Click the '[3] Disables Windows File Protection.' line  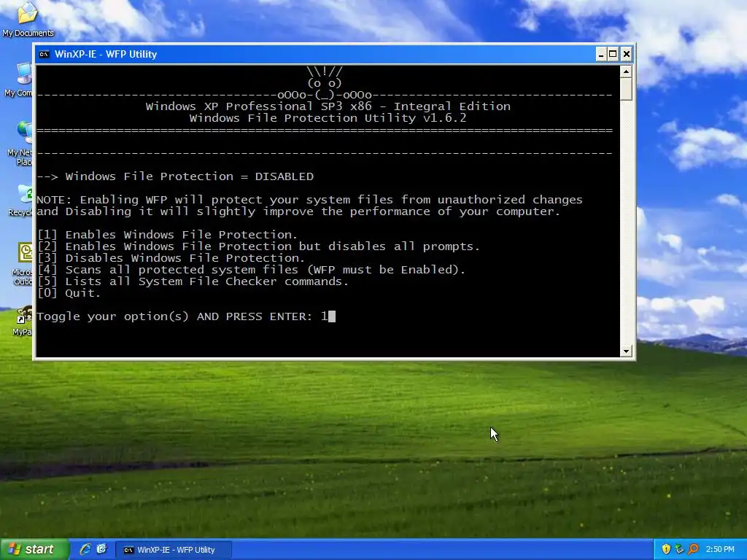(171, 258)
